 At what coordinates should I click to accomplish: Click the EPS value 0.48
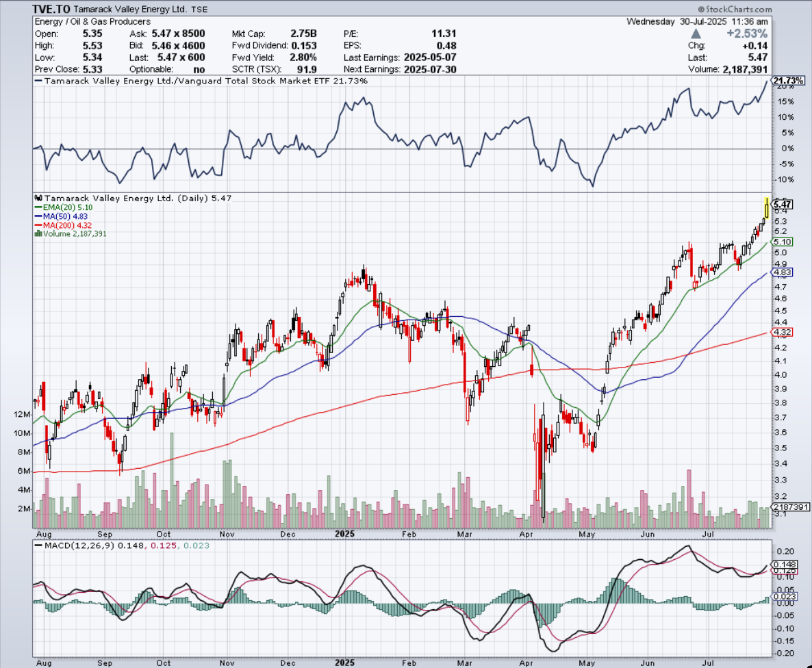pyautogui.click(x=446, y=46)
